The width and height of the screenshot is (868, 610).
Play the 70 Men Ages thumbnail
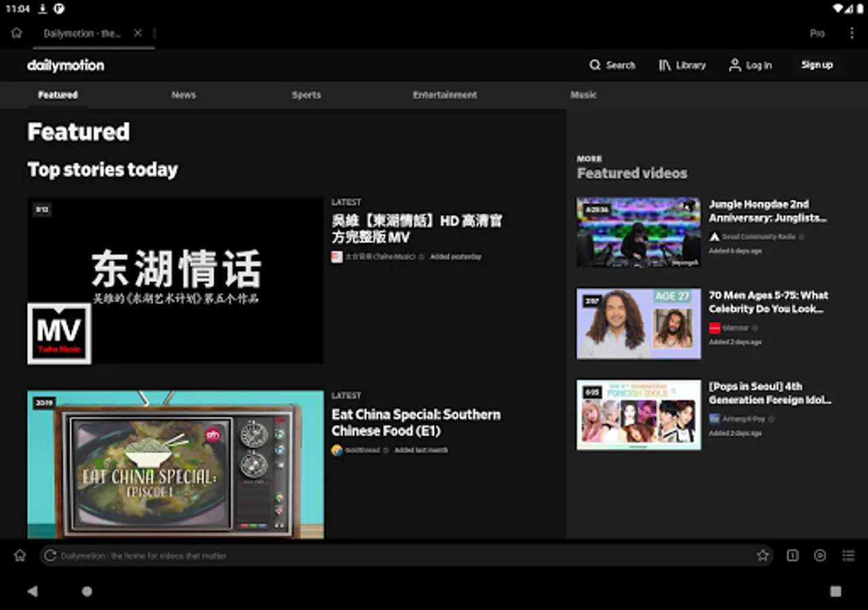[639, 323]
